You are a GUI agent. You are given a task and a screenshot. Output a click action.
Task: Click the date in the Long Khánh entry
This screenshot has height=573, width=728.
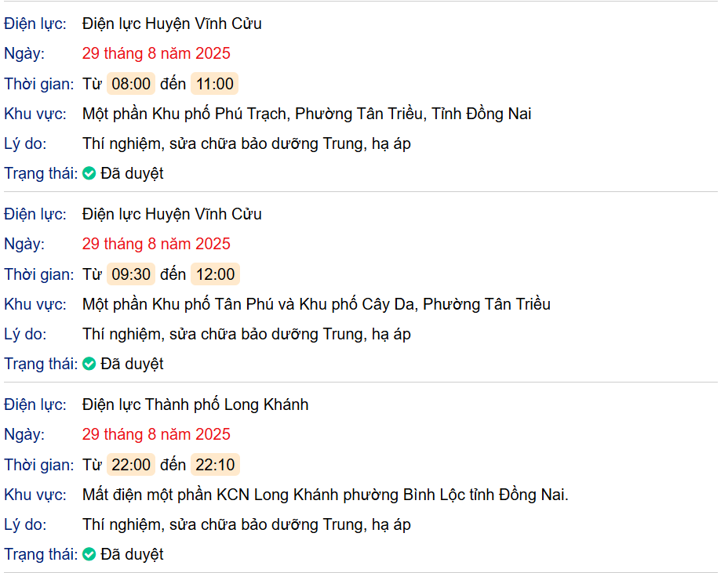(x=156, y=434)
